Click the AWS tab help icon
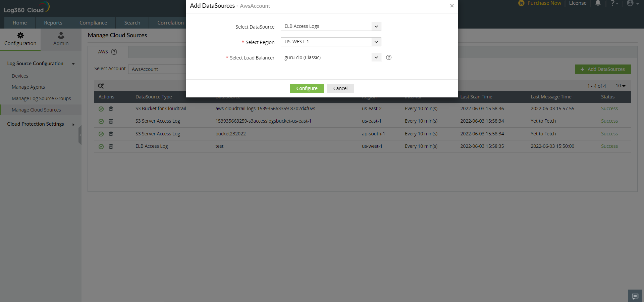This screenshot has height=302, width=644. (114, 52)
